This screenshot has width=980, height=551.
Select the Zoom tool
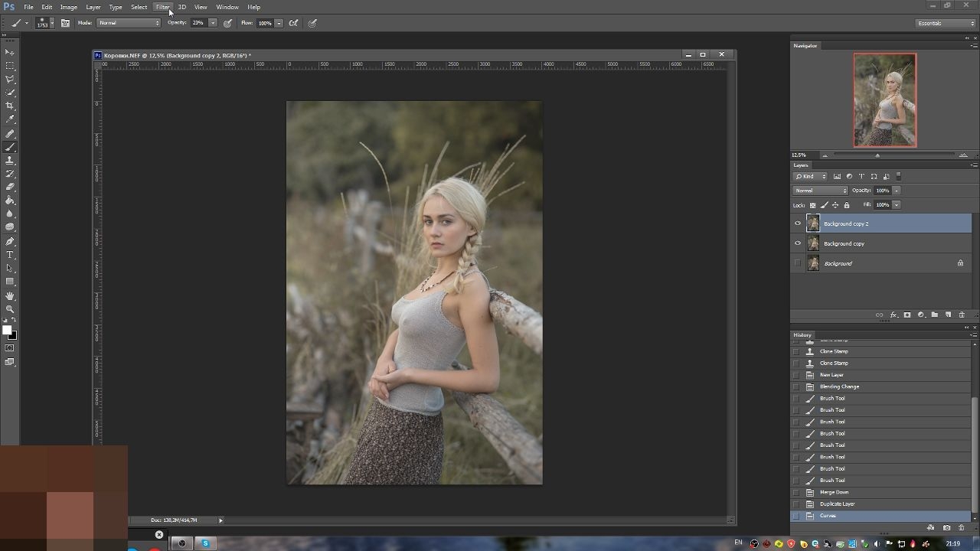click(10, 309)
